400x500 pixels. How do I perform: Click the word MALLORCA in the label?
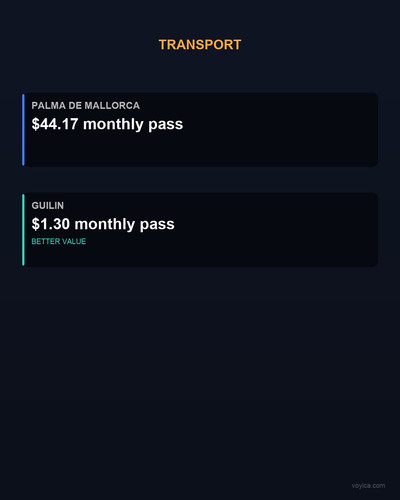click(112, 106)
